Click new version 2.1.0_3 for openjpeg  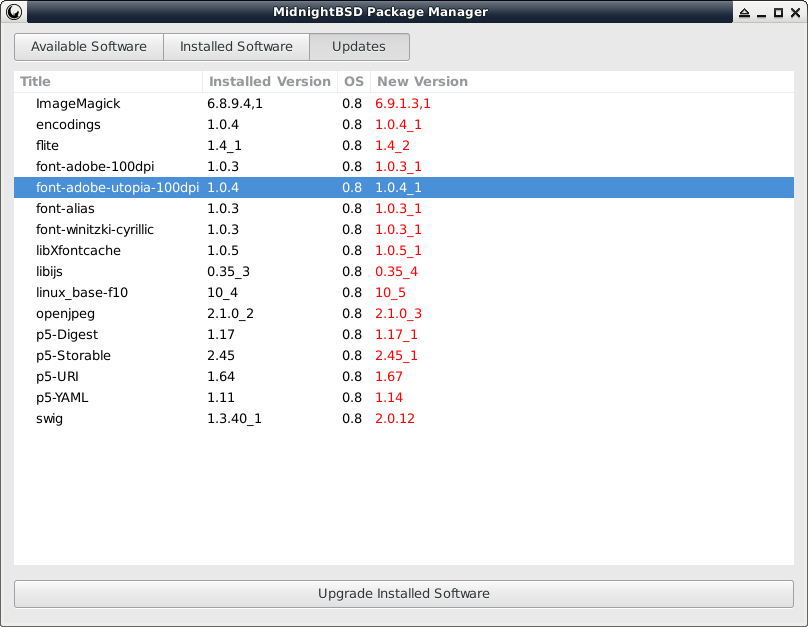click(398, 314)
